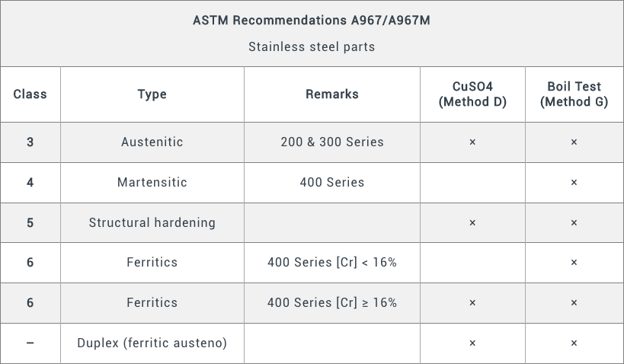Click the Class column header

tap(30, 94)
